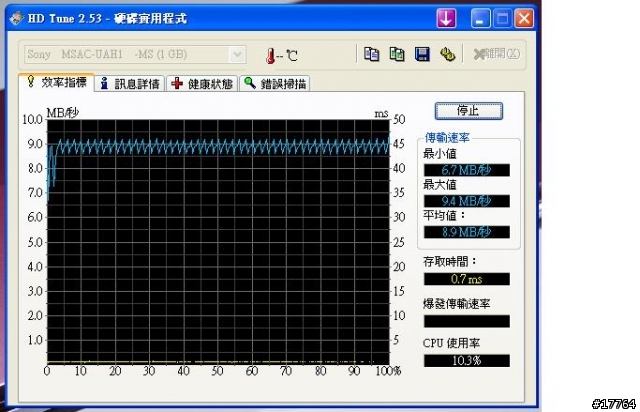The height and width of the screenshot is (412, 640).
Task: Click the 最小值 label
Action: coord(440,154)
